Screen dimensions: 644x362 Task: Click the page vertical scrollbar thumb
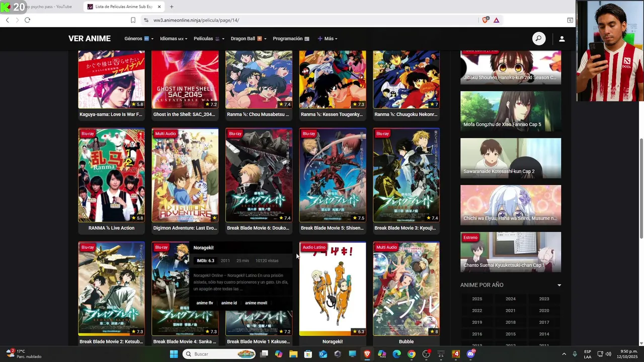(x=640, y=188)
